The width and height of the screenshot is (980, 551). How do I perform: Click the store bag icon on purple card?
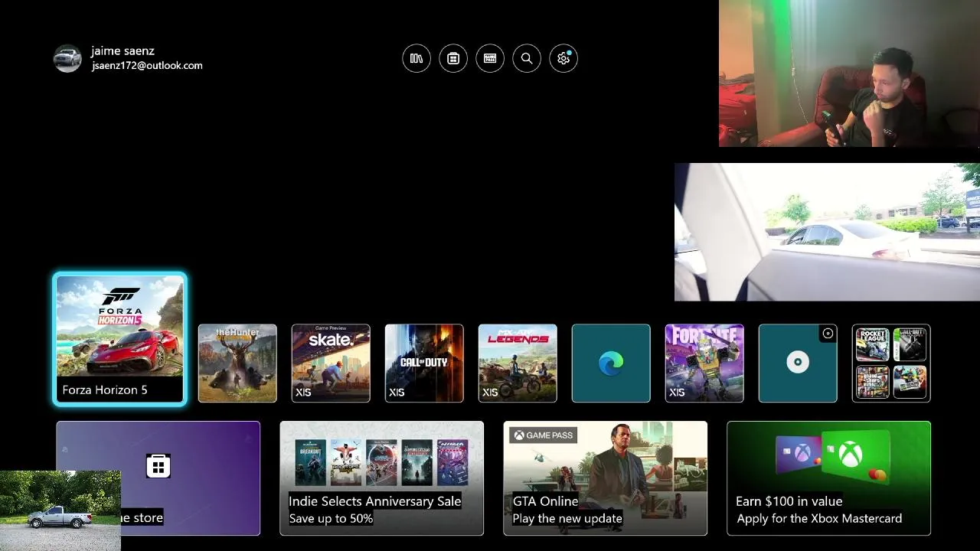pos(158,466)
